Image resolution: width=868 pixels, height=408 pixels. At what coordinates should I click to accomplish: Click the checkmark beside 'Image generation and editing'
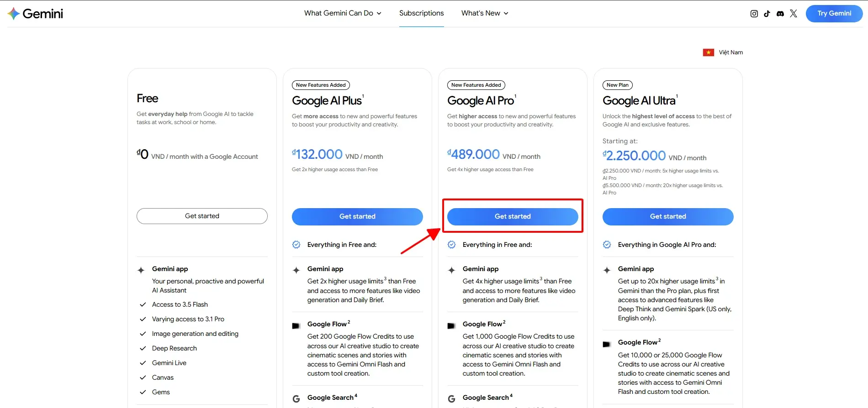tap(143, 334)
